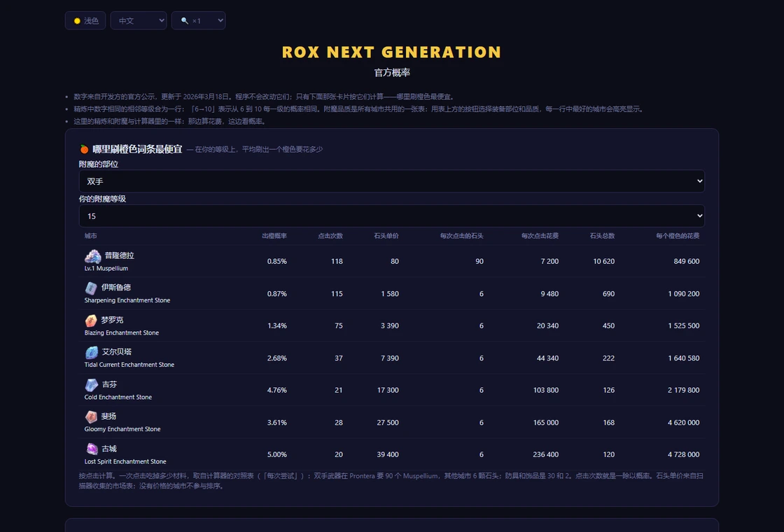Click the 4.76% rate in 吉芬 row

277,391
